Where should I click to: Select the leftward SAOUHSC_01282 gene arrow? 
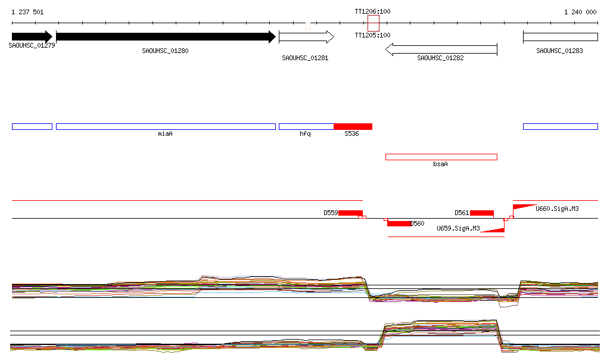coord(441,49)
